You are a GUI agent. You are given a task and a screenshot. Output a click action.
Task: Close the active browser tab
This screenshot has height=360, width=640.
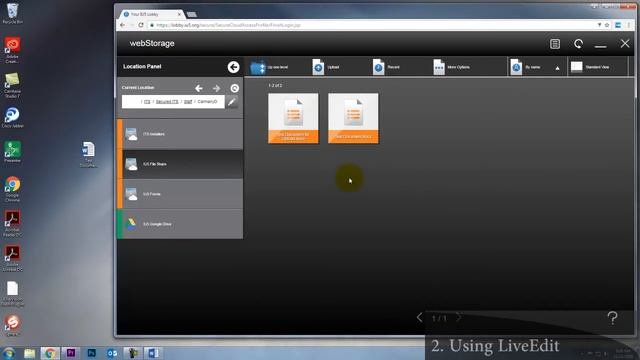point(179,14)
